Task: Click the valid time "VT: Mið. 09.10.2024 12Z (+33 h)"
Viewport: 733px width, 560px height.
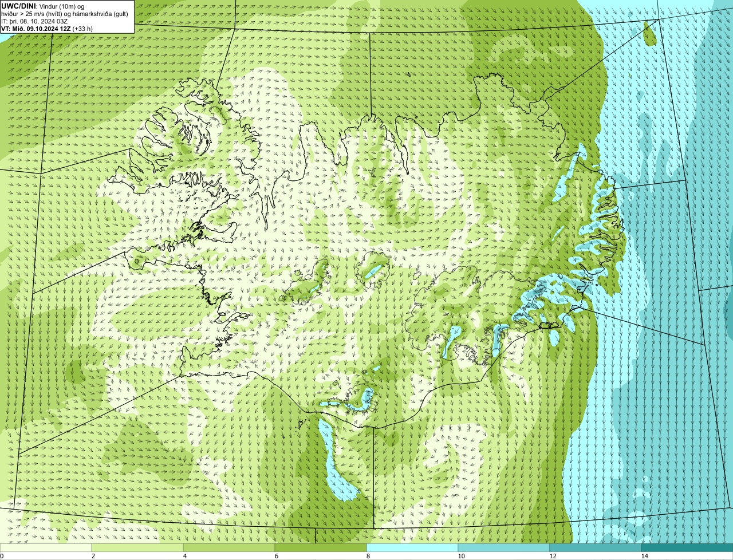Action: click(47, 29)
